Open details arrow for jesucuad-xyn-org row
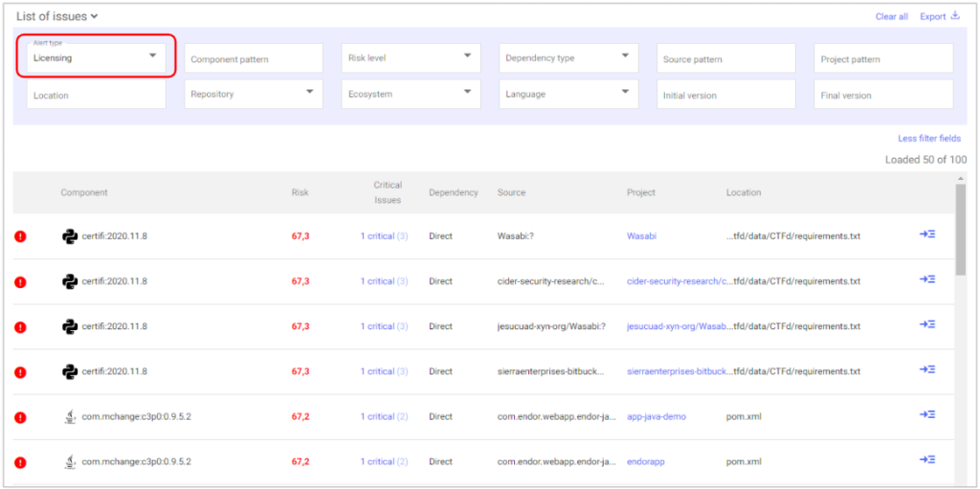Screen dimensions: 980x489 pos(926,324)
